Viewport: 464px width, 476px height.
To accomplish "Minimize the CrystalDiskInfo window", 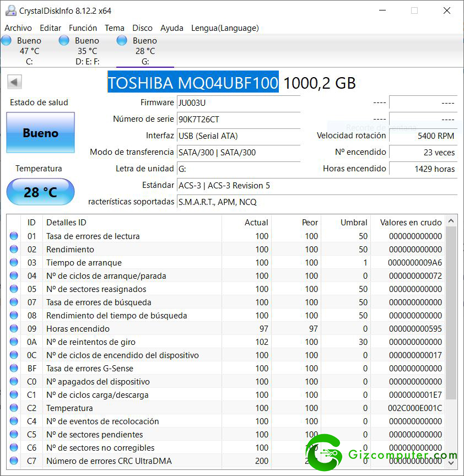I will click(382, 10).
